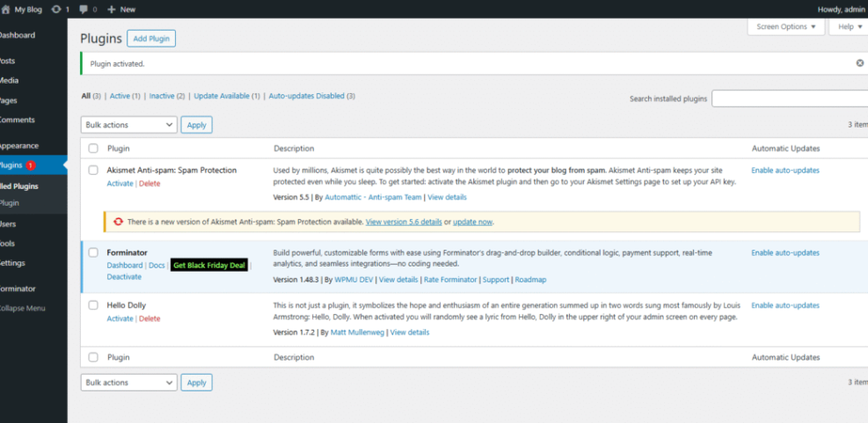This screenshot has width=868, height=423.
Task: Open the bottom Bulk actions dropdown
Action: click(x=129, y=383)
